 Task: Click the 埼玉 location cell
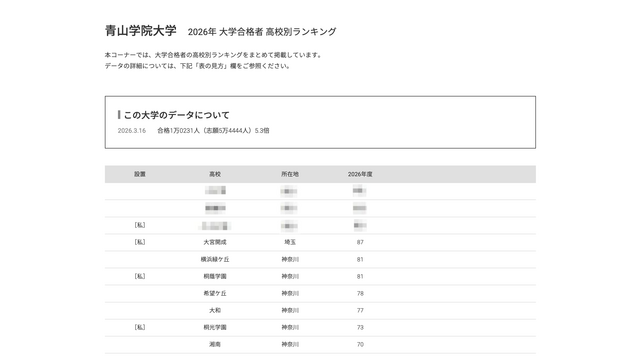290,242
